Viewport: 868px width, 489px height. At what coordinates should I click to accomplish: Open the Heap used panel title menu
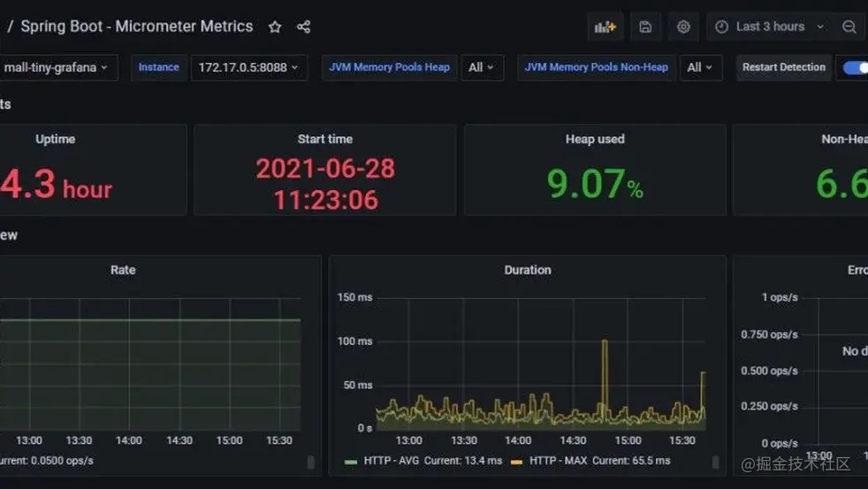pyautogui.click(x=595, y=139)
